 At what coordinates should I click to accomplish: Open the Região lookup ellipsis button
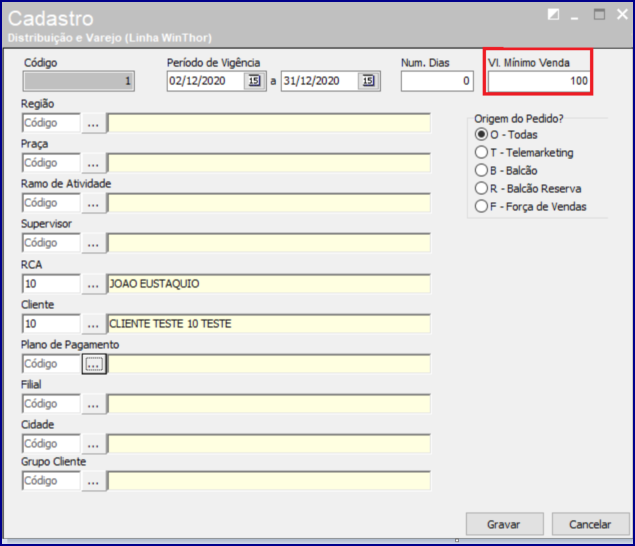[94, 123]
